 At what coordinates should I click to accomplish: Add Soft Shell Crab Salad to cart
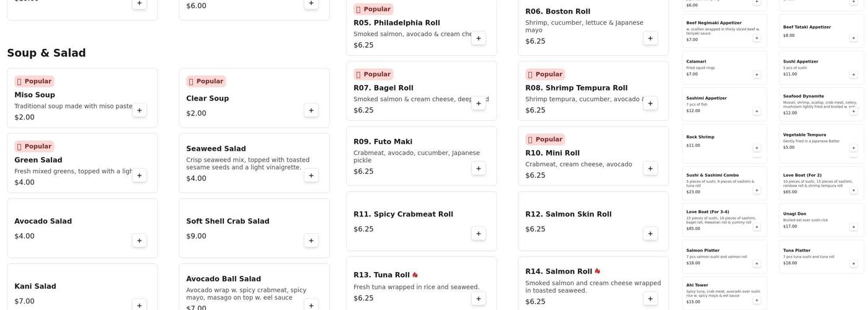pyautogui.click(x=311, y=241)
